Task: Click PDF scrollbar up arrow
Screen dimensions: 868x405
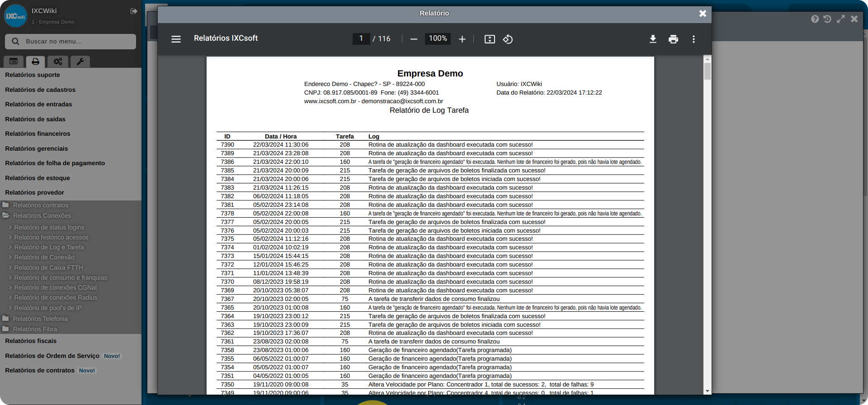Action: click(x=708, y=59)
